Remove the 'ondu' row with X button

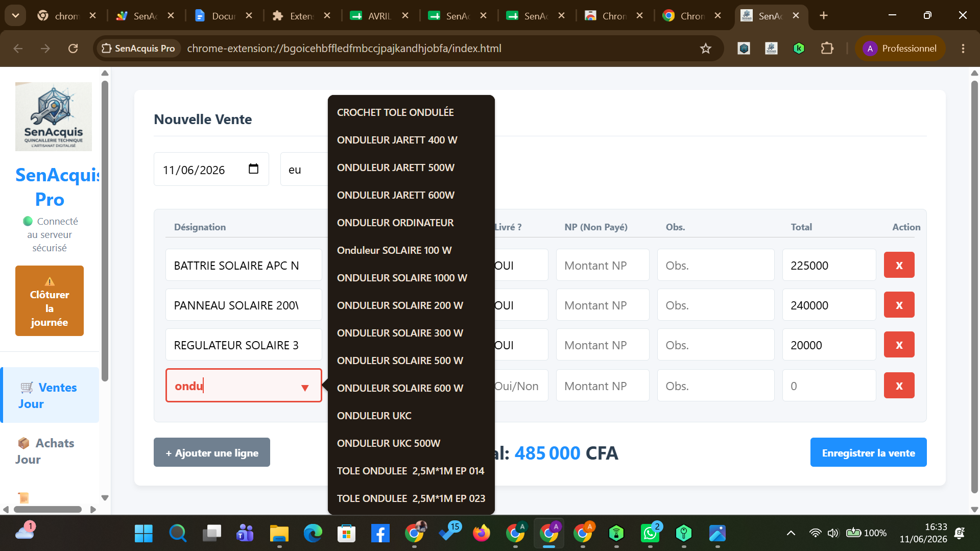pos(899,386)
